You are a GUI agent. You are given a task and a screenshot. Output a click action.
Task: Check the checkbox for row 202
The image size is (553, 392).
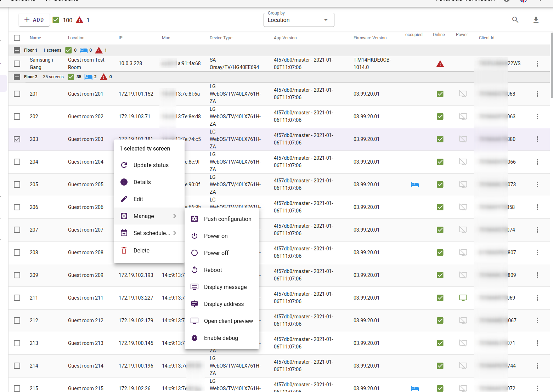coord(17,117)
